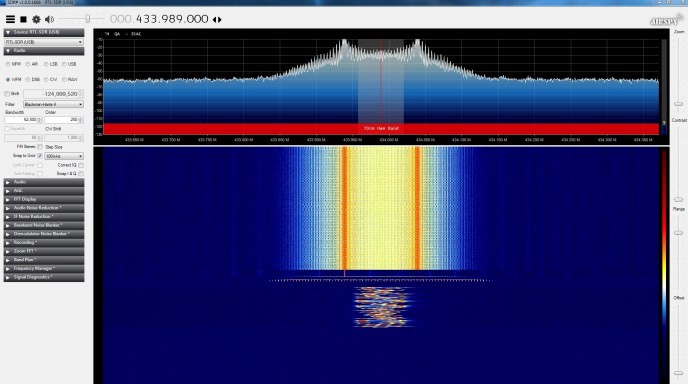The height and width of the screenshot is (384, 688).
Task: Expand the Baseband Noise Blanker panel
Action: tap(44, 225)
